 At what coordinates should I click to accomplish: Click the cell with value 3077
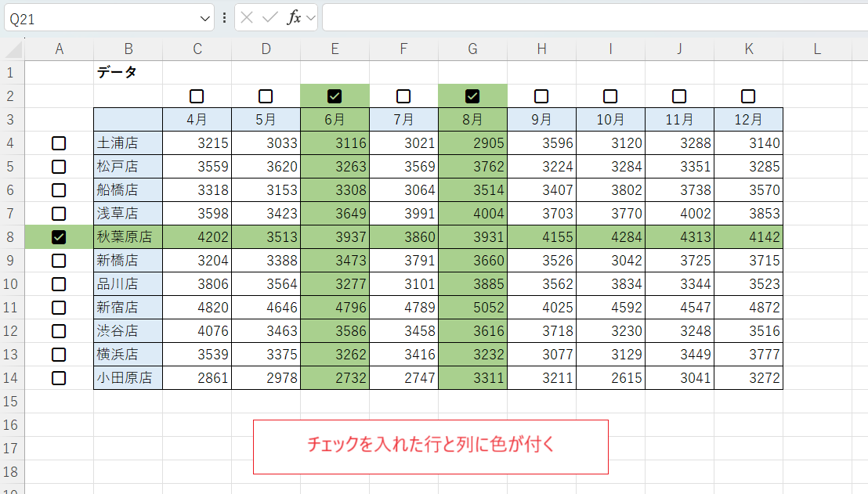(541, 355)
